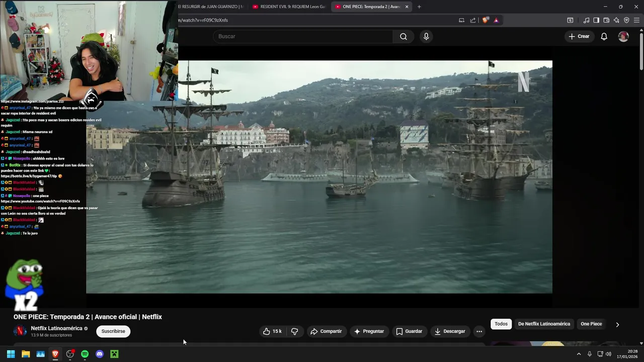This screenshot has width=644, height=362.
Task: Click the install/cast screen icon in address bar
Action: pos(461,20)
